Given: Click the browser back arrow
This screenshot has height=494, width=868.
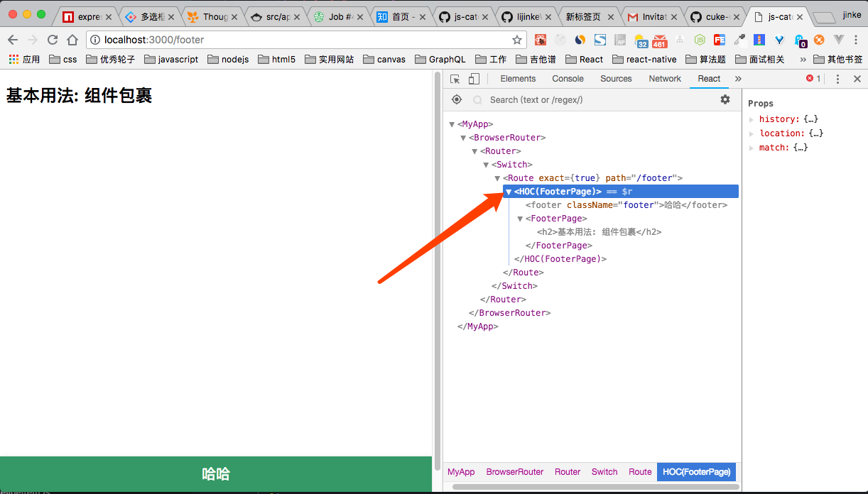Looking at the screenshot, I should 13,40.
